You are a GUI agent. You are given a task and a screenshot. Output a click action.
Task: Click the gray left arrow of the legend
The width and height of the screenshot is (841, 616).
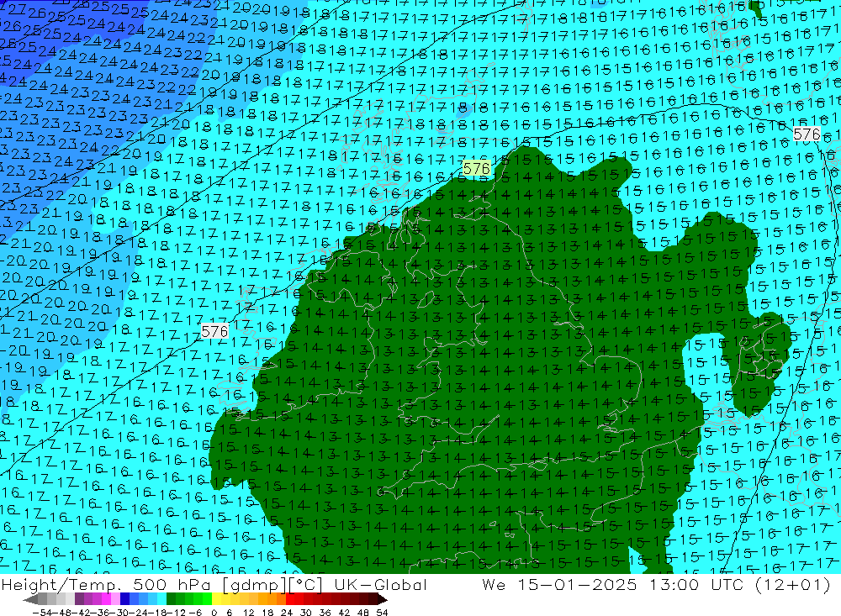coord(30,599)
